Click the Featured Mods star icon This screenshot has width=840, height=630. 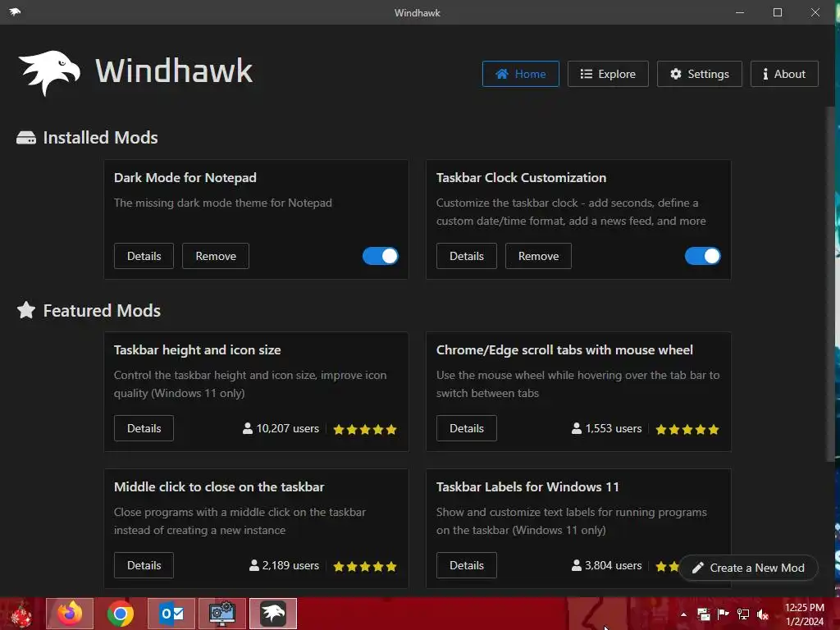point(25,310)
